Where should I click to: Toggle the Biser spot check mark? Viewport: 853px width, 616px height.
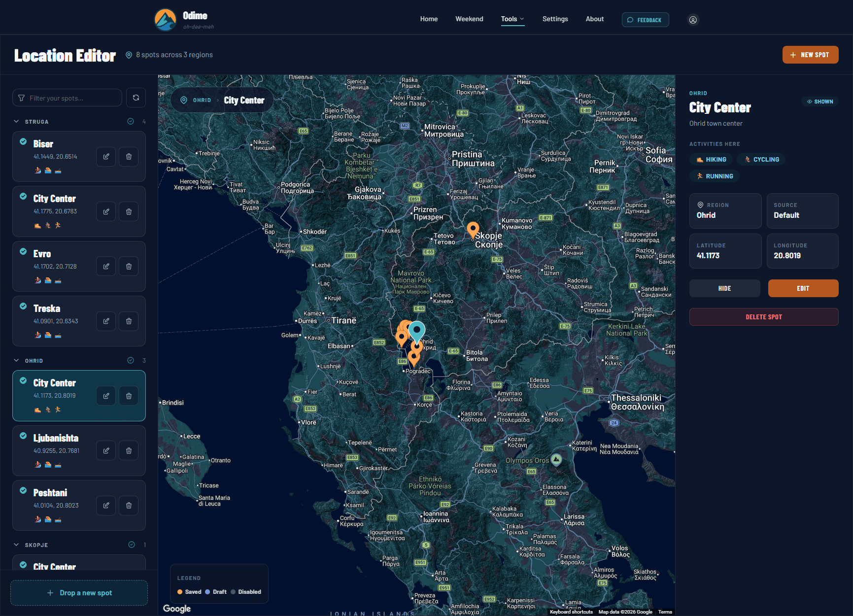(x=23, y=141)
